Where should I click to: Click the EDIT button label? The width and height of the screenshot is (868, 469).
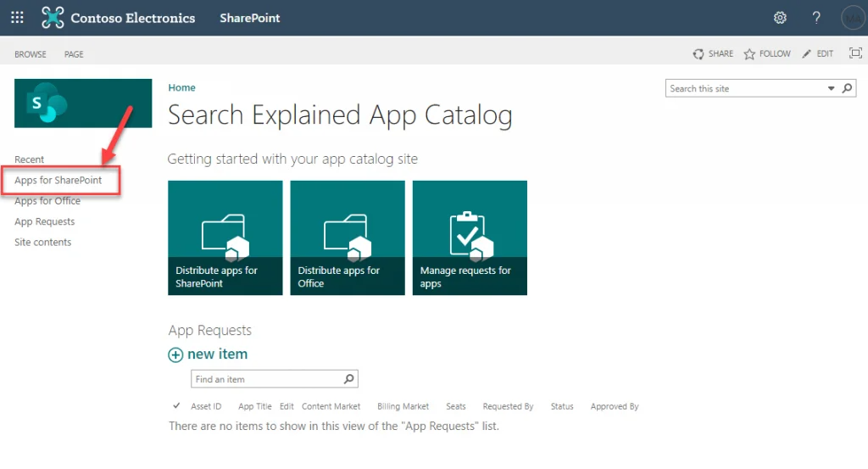tap(825, 53)
